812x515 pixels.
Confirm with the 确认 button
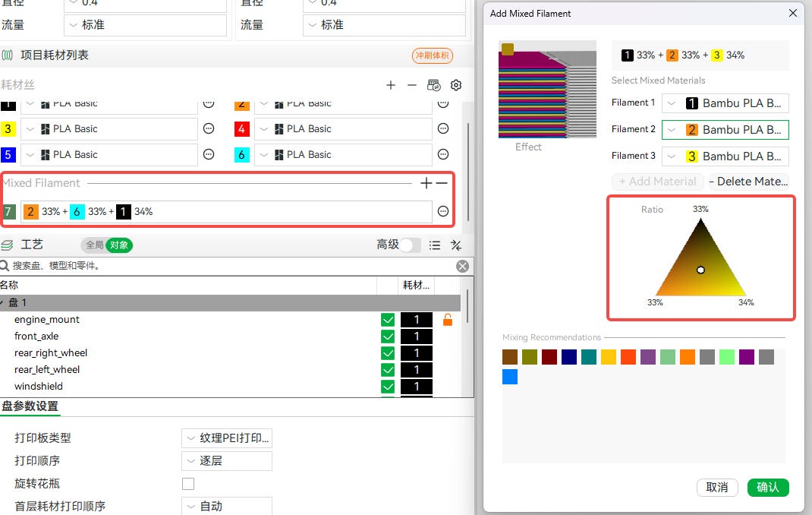(768, 487)
